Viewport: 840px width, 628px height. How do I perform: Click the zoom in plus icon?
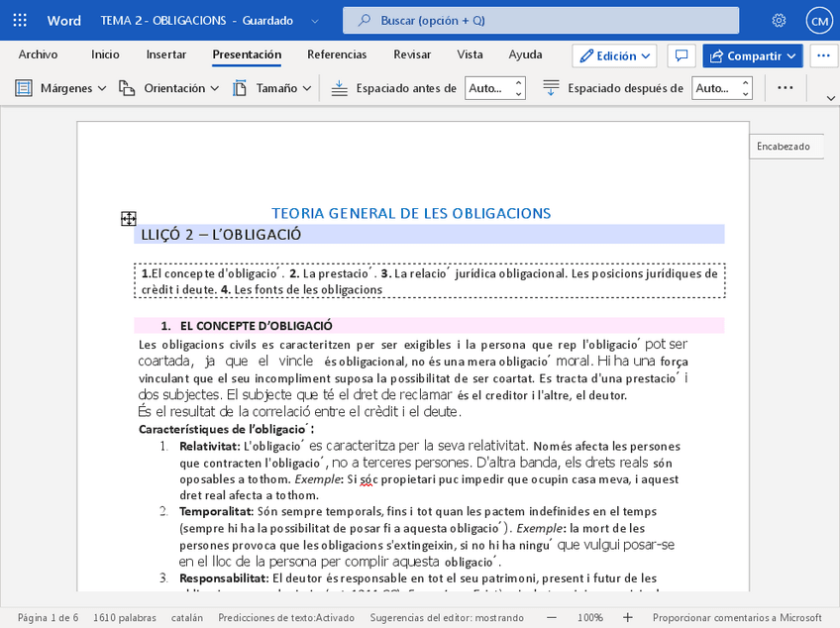click(628, 617)
